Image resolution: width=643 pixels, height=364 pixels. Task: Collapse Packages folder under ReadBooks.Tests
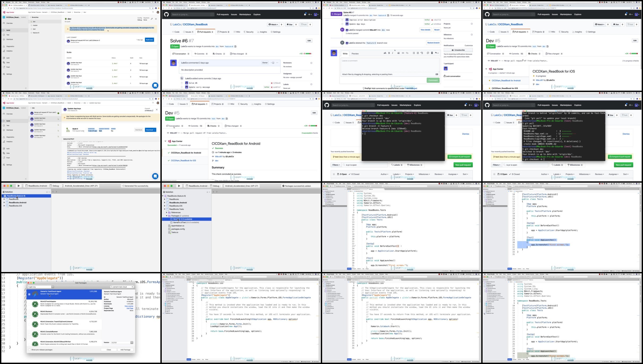tap(167, 216)
